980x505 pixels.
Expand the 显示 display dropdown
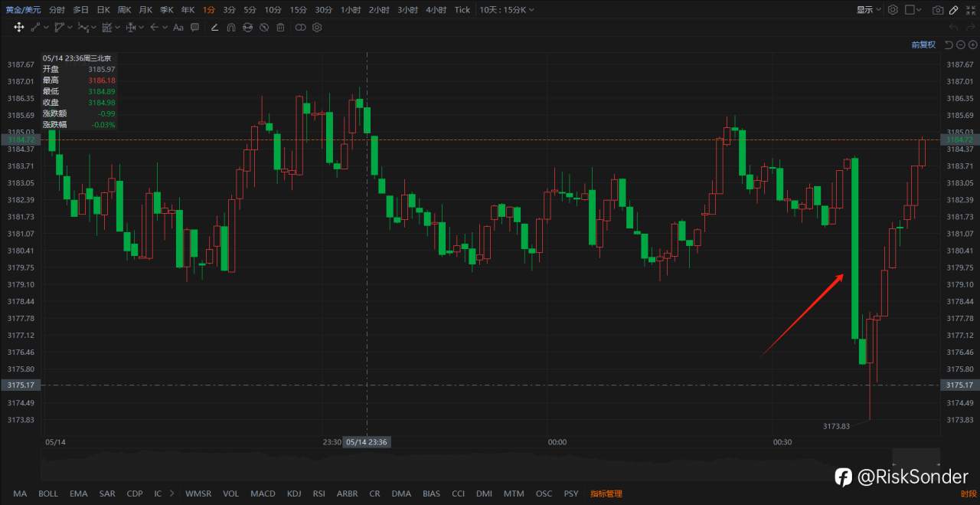pos(869,10)
